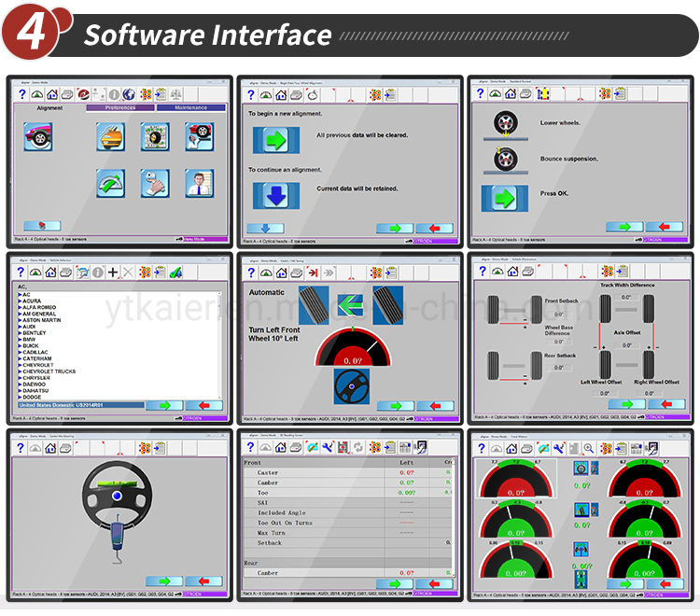Click the technician portrait icon in Maintenance

tap(200, 183)
